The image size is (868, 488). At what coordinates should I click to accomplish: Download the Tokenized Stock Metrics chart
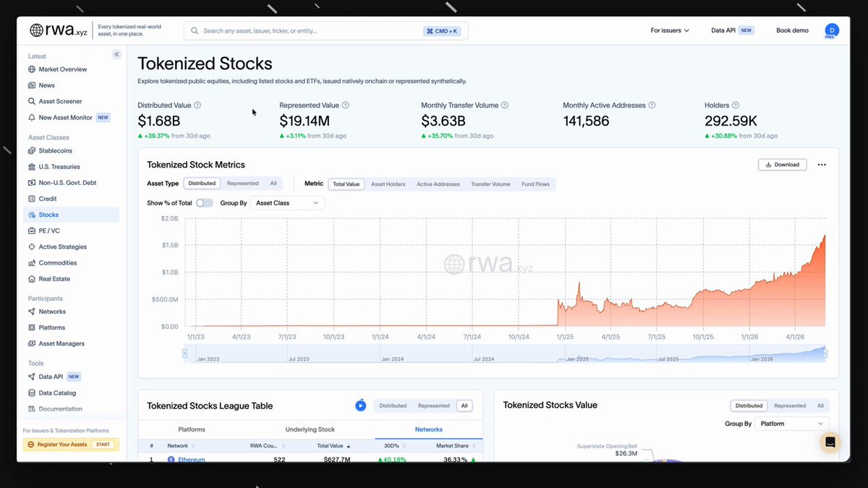782,165
